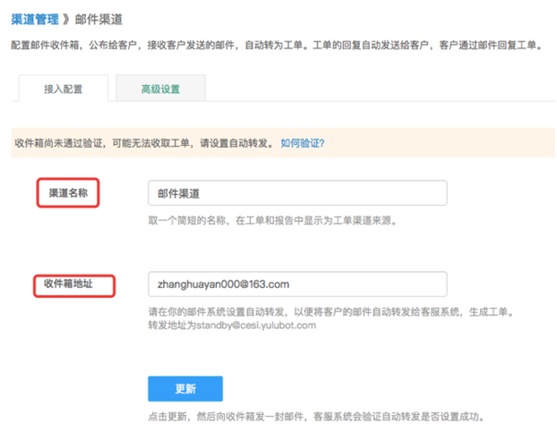Open the 如何验证? help link

point(302,143)
